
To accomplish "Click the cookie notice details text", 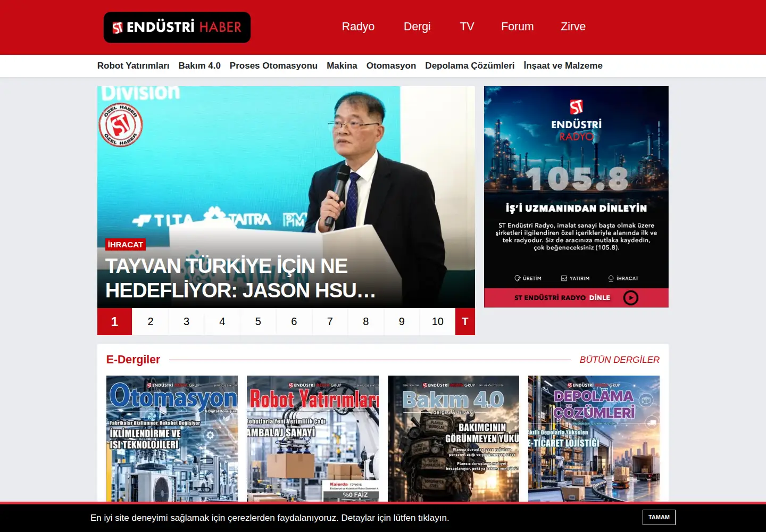I will [x=270, y=518].
